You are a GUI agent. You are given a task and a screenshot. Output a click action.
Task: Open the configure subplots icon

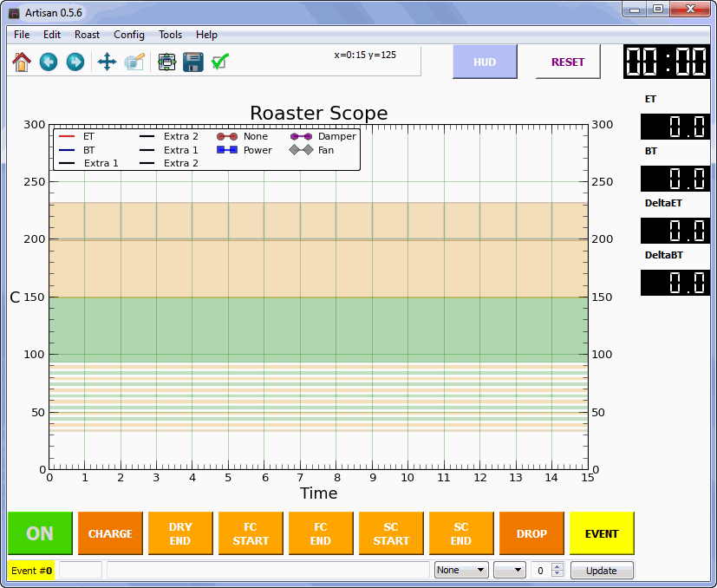167,62
